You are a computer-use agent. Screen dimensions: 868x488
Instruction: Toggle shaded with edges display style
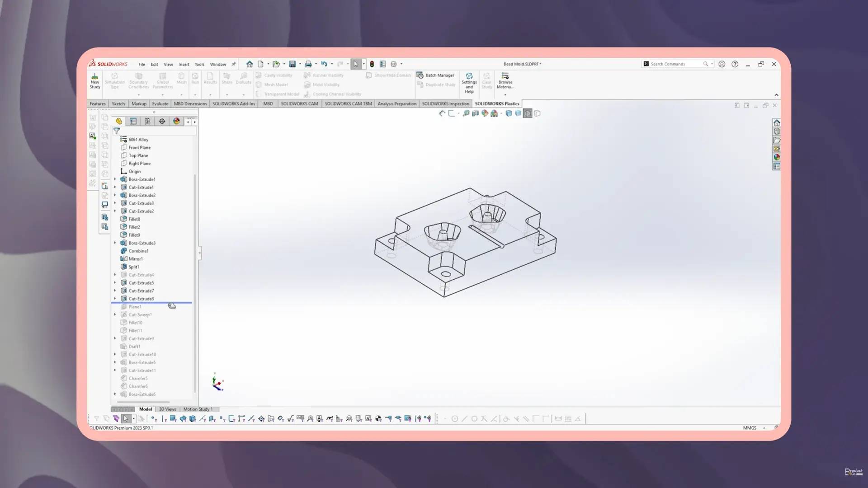click(x=509, y=113)
